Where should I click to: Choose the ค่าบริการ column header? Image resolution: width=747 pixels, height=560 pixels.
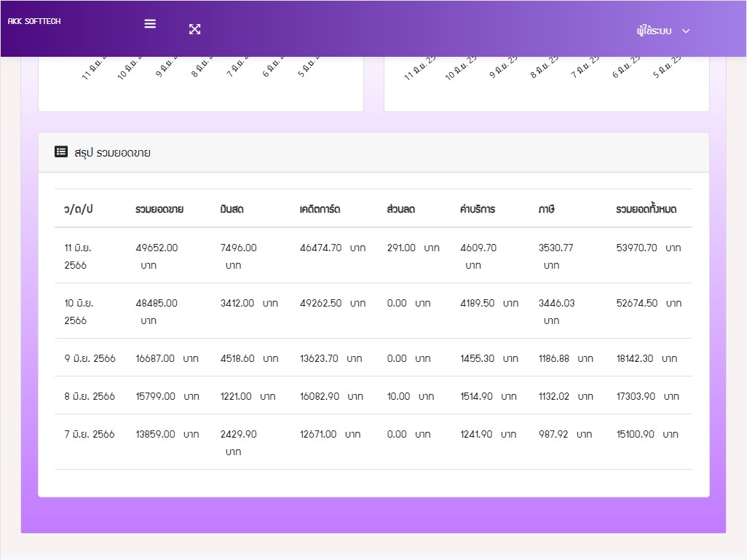tap(478, 209)
